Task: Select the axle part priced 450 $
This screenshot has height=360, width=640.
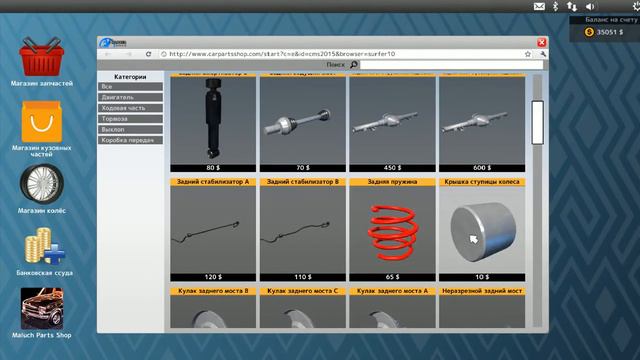Action: pos(392,122)
